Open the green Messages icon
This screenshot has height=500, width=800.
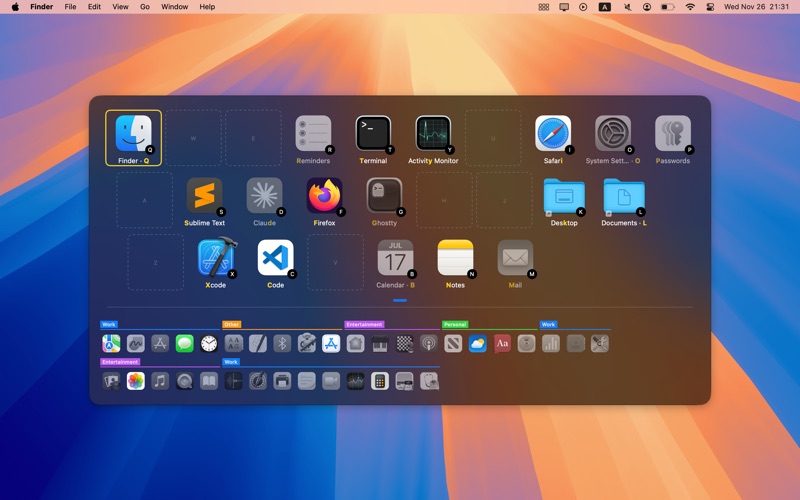coord(185,343)
